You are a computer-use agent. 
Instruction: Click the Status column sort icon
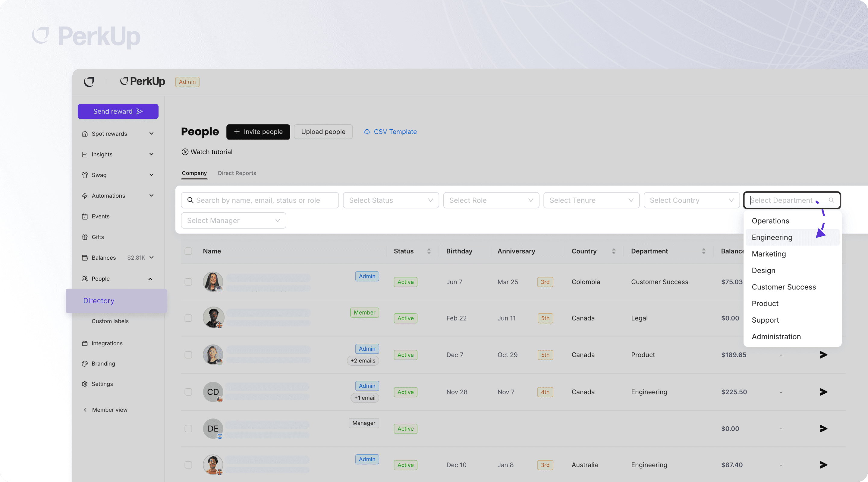429,251
